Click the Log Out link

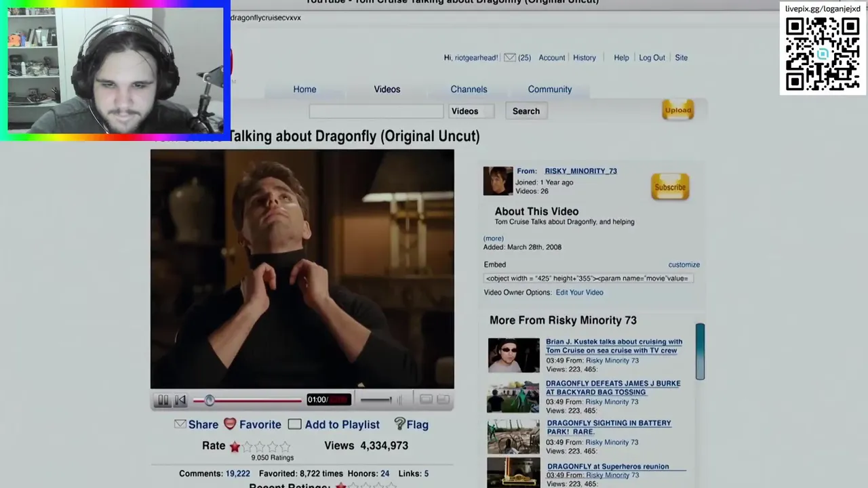coord(652,58)
